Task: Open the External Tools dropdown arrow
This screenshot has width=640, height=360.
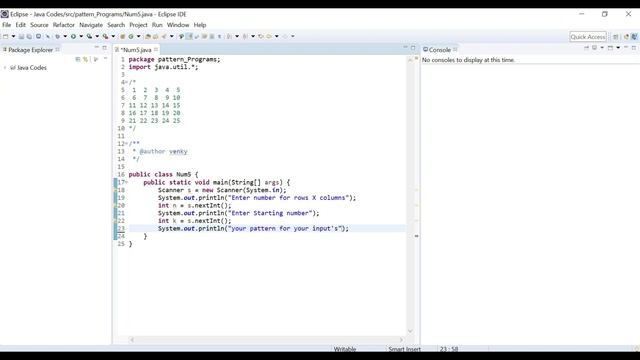Action: 113,36
